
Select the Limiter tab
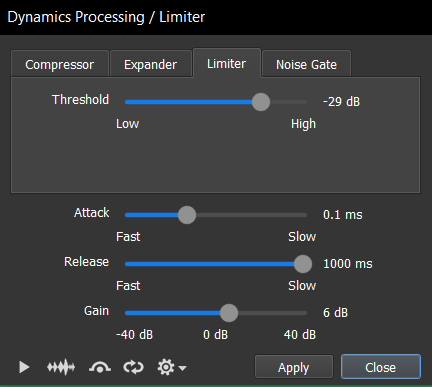click(227, 63)
